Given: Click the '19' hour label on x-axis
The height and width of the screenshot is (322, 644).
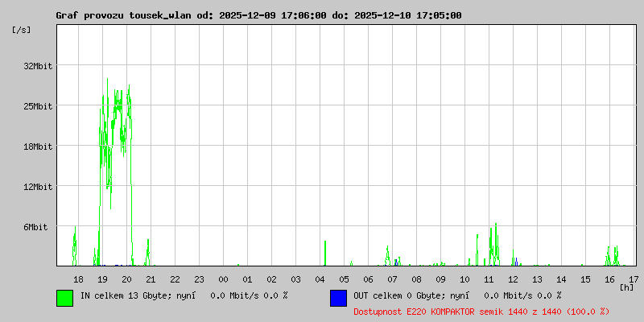Looking at the screenshot, I should (102, 279).
